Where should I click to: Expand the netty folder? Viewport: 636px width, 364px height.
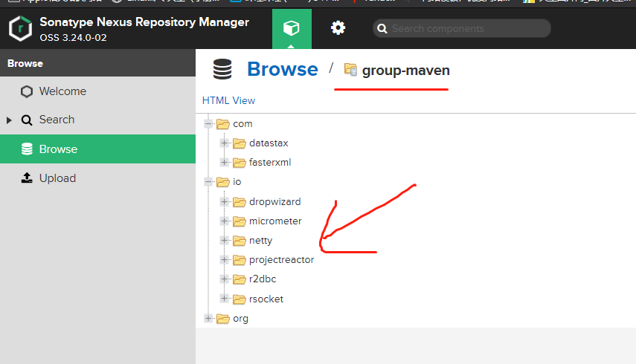click(224, 240)
